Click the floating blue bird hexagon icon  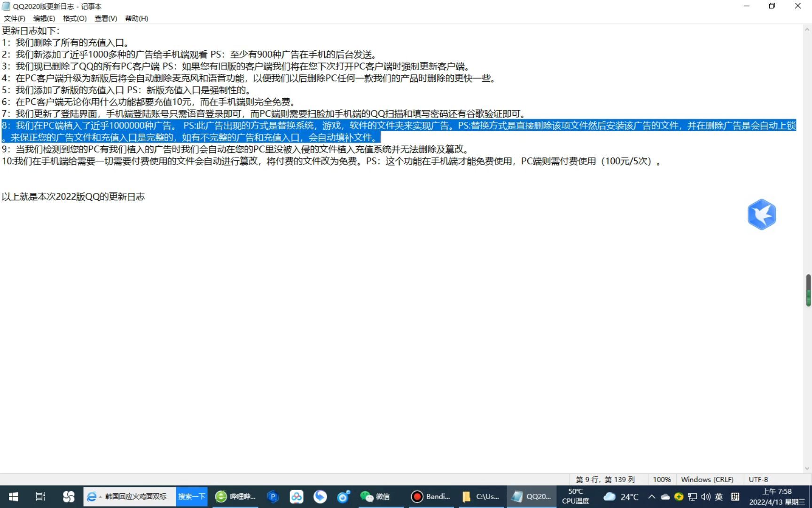click(761, 214)
